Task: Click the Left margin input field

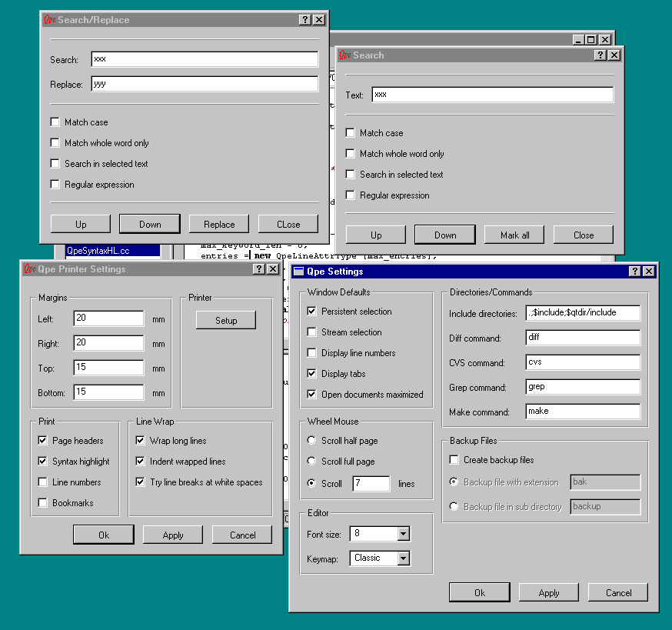Action: click(108, 318)
